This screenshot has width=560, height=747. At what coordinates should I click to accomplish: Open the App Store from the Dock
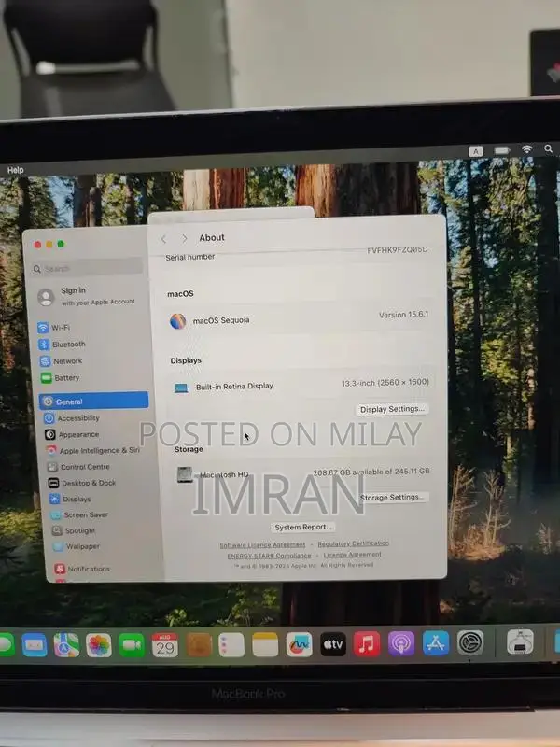pyautogui.click(x=436, y=642)
